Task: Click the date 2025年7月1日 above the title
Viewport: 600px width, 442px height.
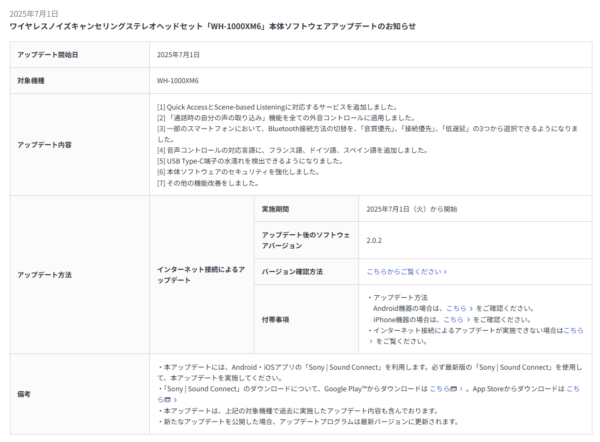Action: [x=34, y=14]
